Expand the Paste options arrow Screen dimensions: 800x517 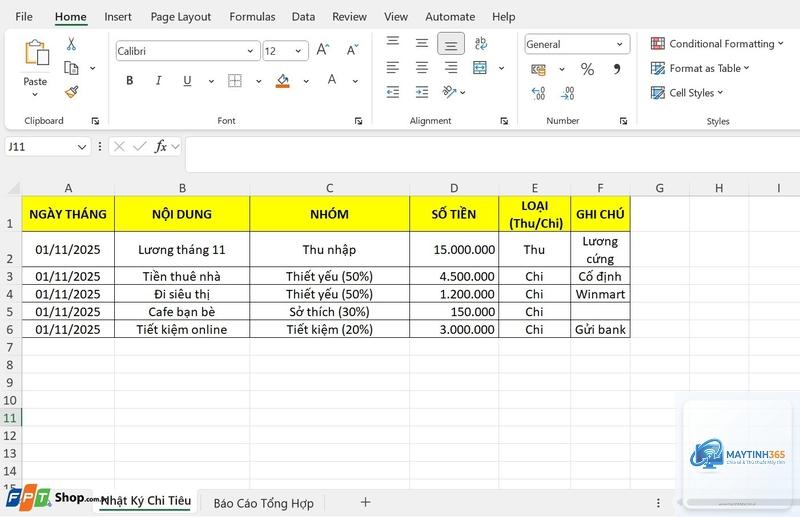pos(35,94)
